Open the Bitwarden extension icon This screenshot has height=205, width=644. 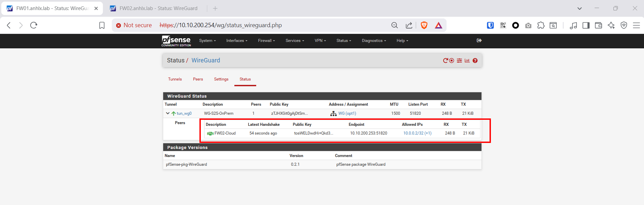[x=490, y=25]
